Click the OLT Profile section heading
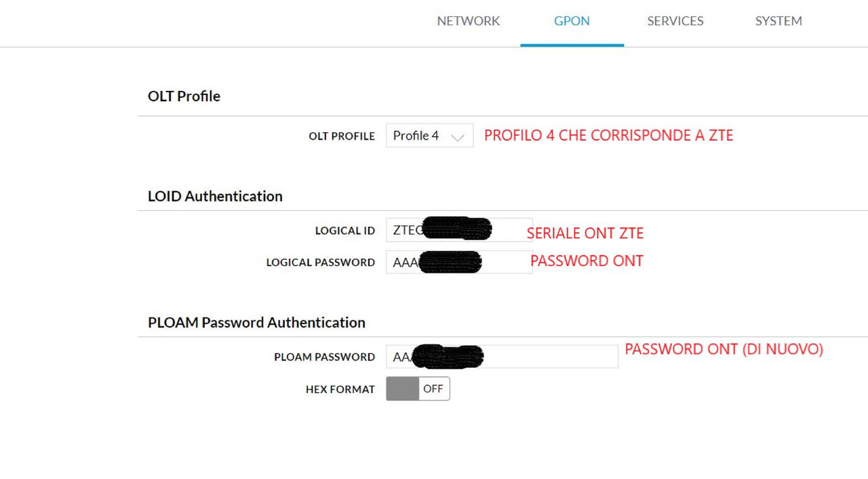The image size is (868, 479). (x=184, y=96)
